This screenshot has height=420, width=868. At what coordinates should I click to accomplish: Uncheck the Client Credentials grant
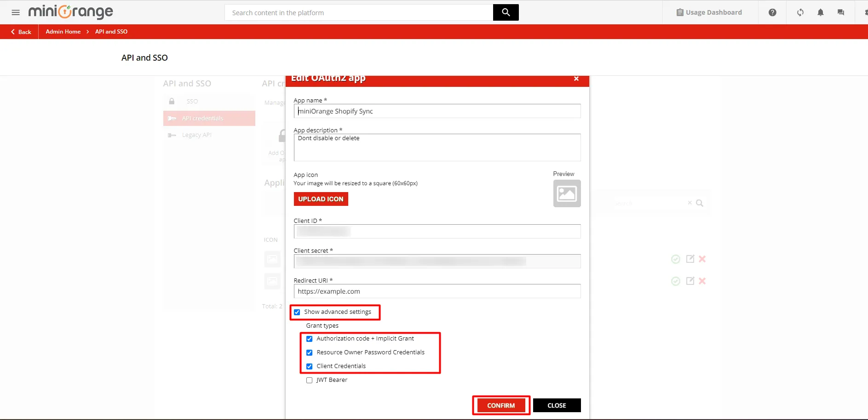coord(310,366)
